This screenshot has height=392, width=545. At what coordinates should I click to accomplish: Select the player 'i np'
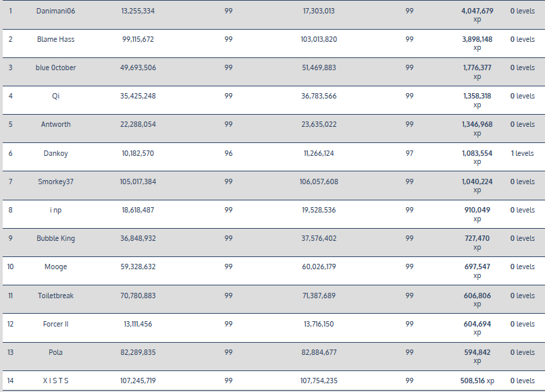(56, 210)
